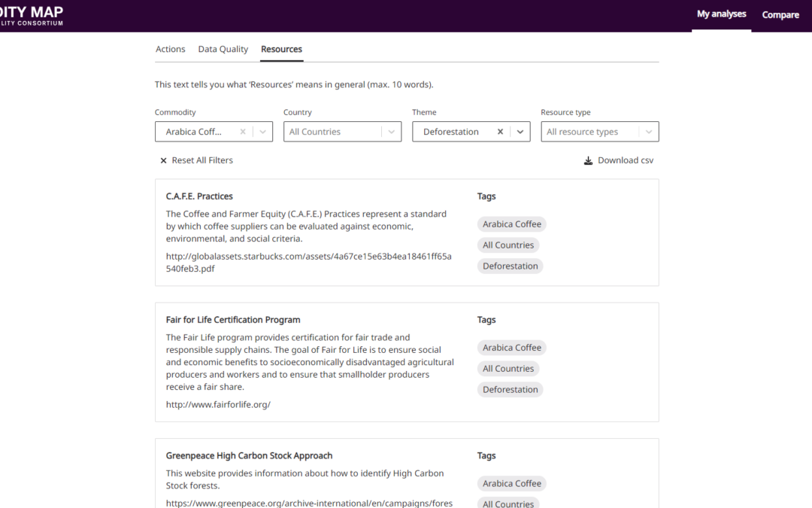Clear the Arabica Coffee commodity selection

[x=242, y=132]
